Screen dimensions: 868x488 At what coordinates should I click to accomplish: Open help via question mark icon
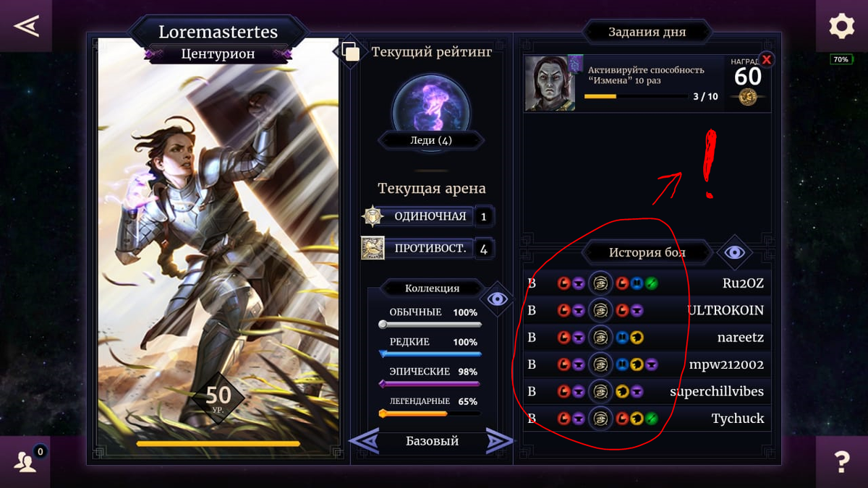842,461
